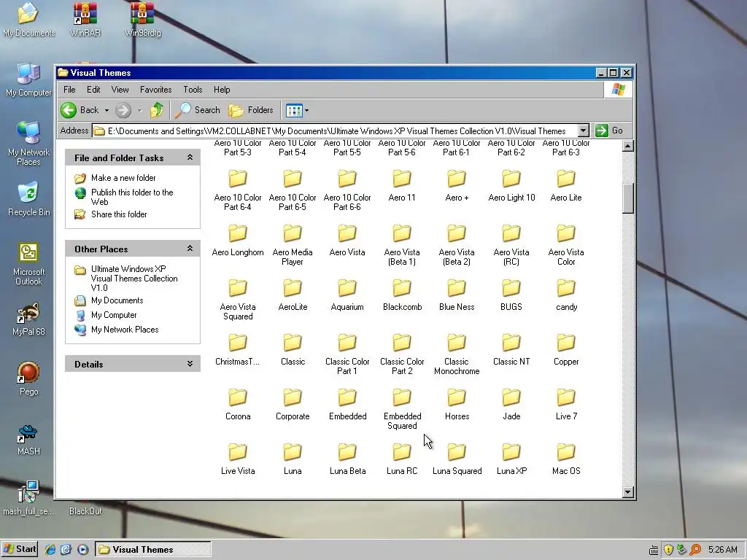Select the Corona folder
Screen dimensions: 747x560
pos(238,405)
